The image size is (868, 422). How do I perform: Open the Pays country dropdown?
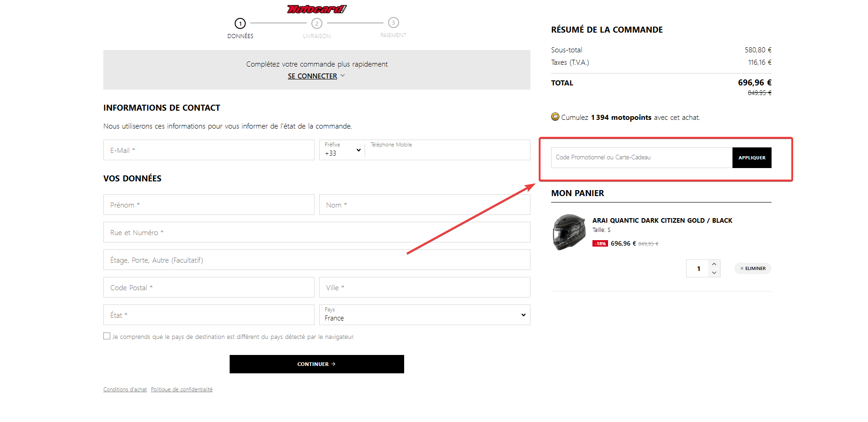coord(425,315)
